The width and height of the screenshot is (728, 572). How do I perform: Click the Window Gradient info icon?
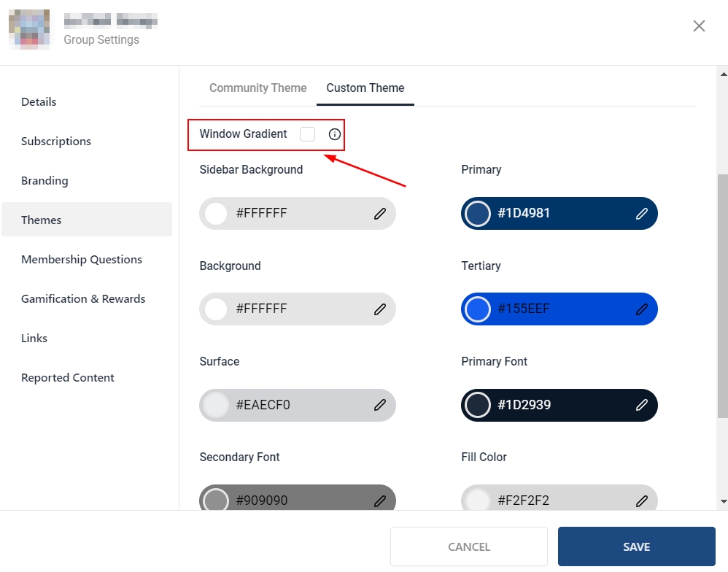[335, 134]
